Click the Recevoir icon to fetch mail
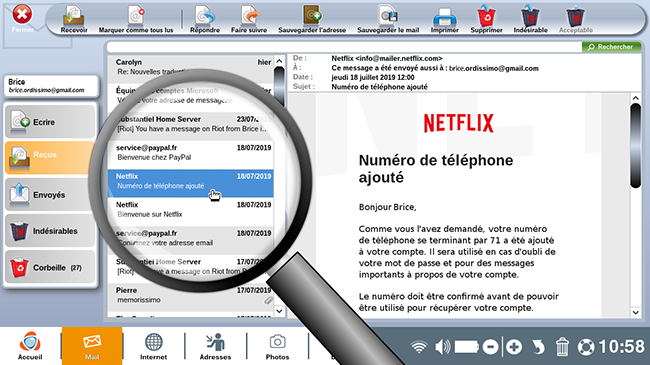Screen dimensions: 650x365 [74, 19]
